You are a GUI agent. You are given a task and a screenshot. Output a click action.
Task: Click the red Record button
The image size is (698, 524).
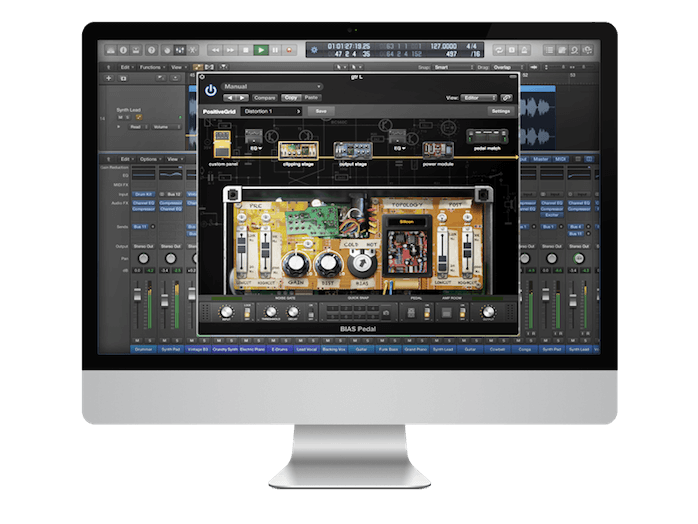tap(289, 50)
